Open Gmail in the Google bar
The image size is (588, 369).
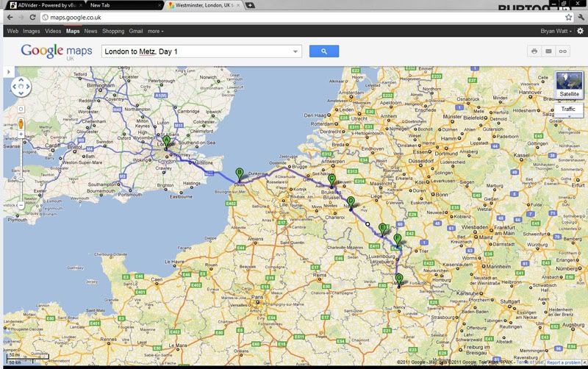click(136, 31)
